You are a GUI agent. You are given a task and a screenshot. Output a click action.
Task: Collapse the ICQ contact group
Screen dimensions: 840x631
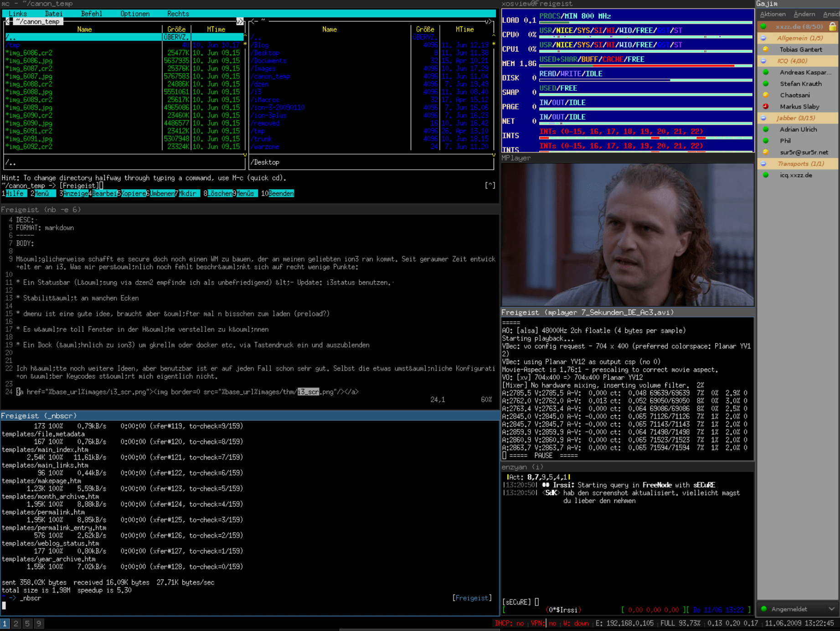(763, 61)
